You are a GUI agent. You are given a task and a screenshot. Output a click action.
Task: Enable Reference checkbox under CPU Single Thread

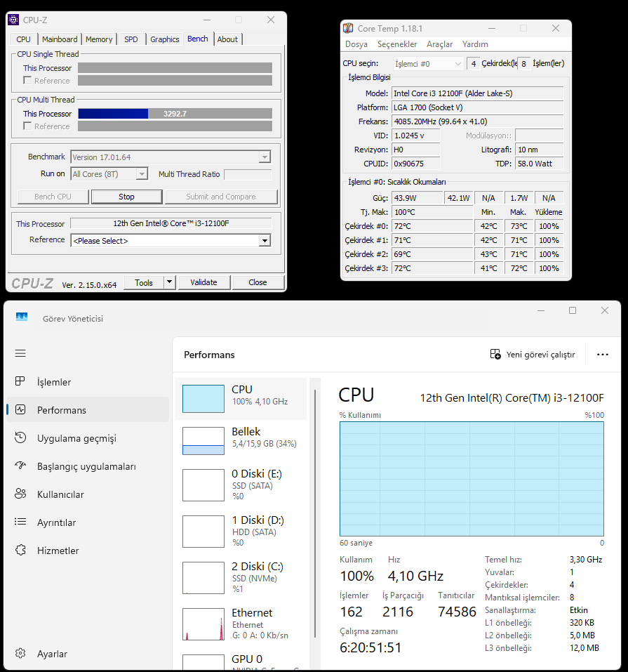point(28,81)
